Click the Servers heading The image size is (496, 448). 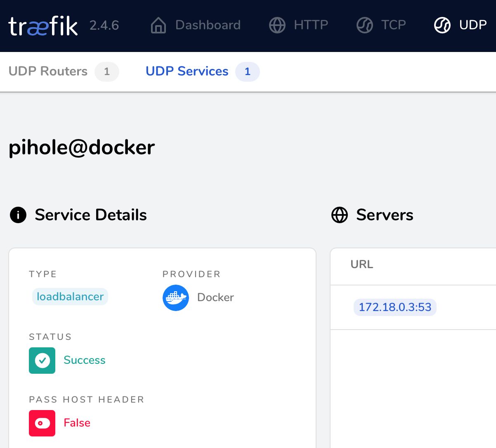(385, 215)
